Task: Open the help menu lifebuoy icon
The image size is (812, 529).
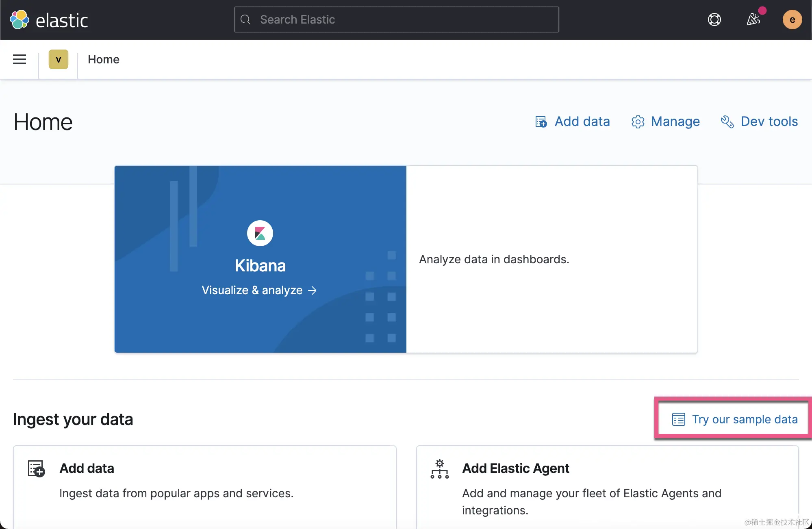Action: pyautogui.click(x=714, y=20)
